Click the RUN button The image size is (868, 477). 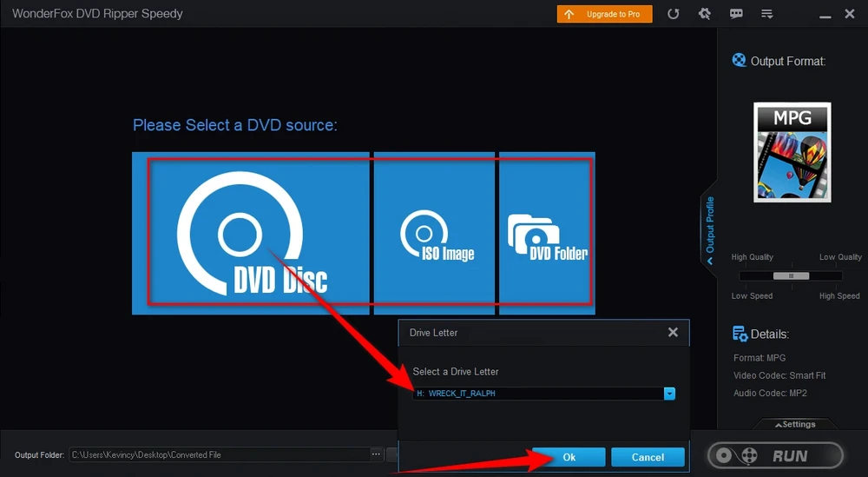tap(775, 456)
